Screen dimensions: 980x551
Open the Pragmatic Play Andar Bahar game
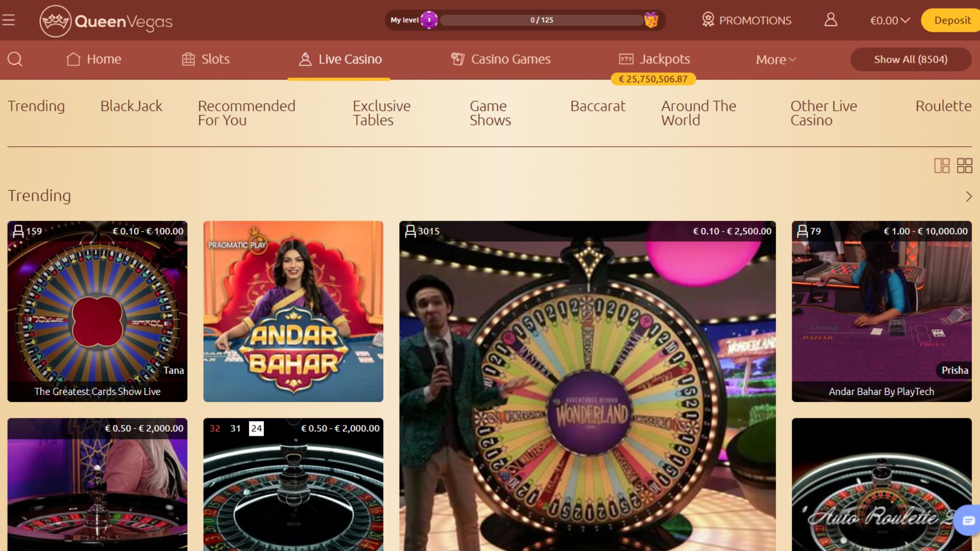pos(293,311)
